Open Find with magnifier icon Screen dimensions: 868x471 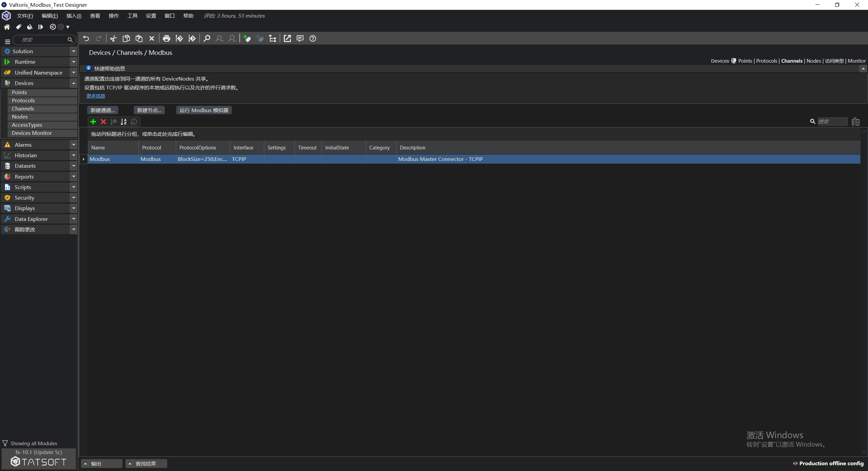click(x=207, y=39)
